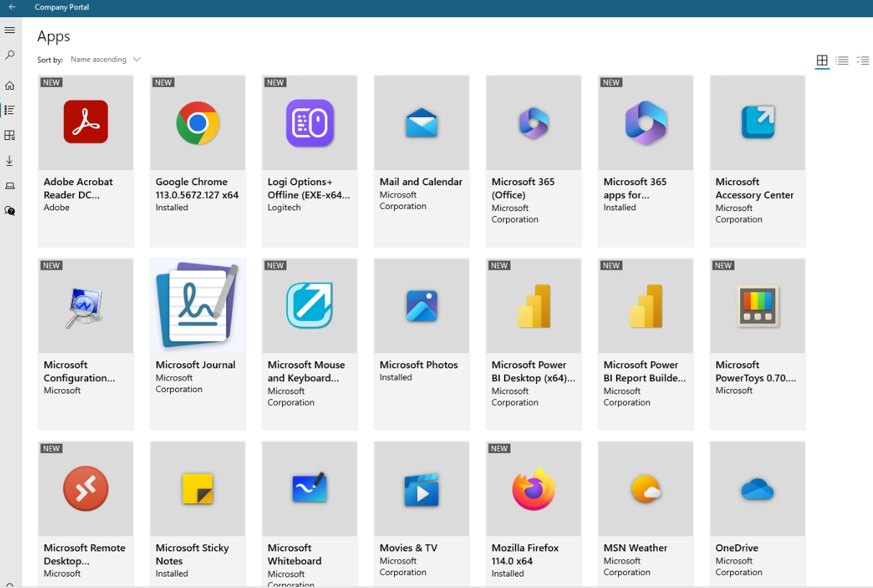Viewport: 873px width, 588px height.
Task: Click "Logitech" publisher text
Action: click(284, 207)
